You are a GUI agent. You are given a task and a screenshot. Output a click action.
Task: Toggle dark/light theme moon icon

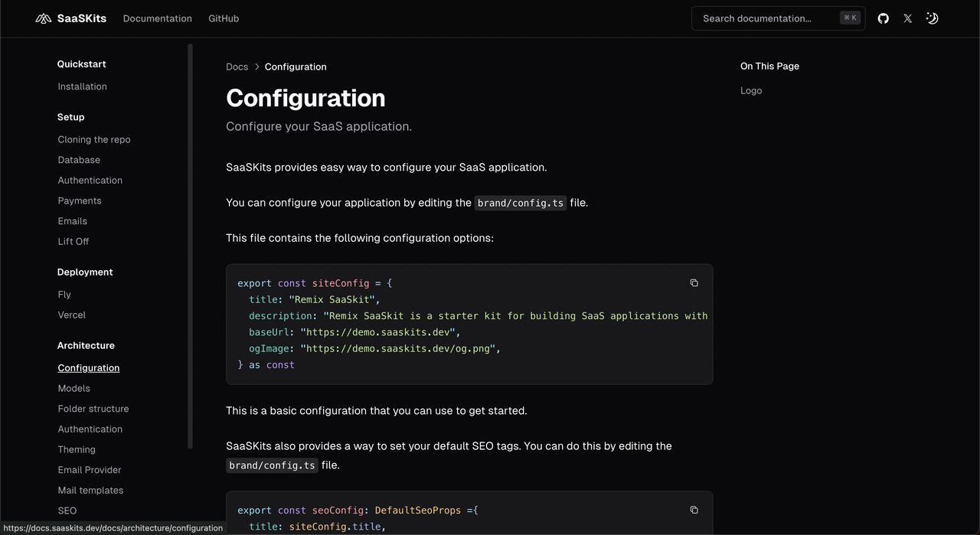932,18
